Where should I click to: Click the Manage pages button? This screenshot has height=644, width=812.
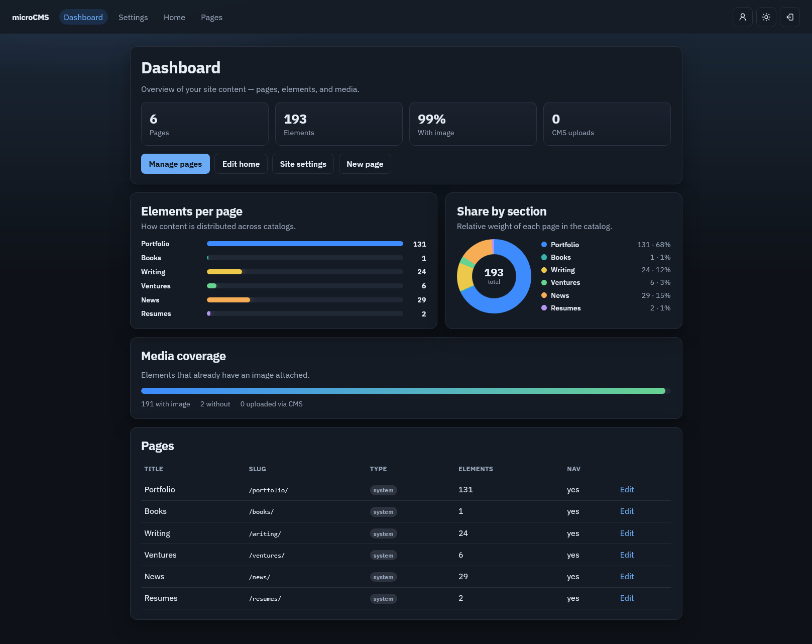click(x=175, y=164)
